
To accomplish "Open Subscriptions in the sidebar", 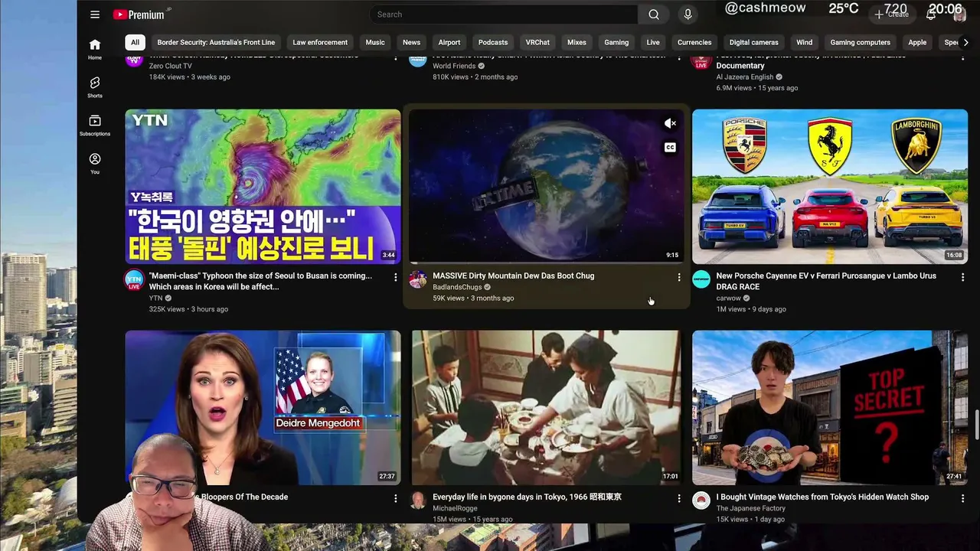I will pos(95,126).
